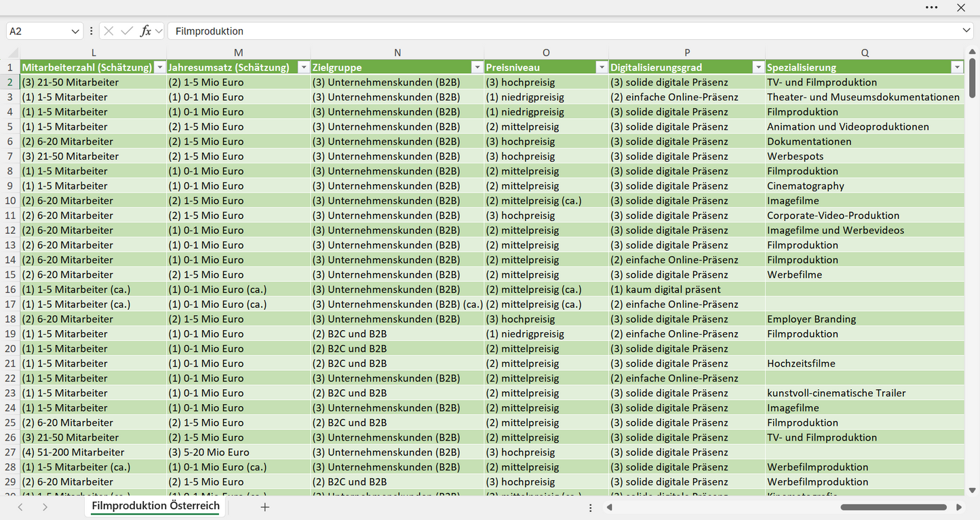Viewport: 980px width, 520px height.
Task: Select 'Werbefilmproduktion' in row 28
Action: pos(865,467)
